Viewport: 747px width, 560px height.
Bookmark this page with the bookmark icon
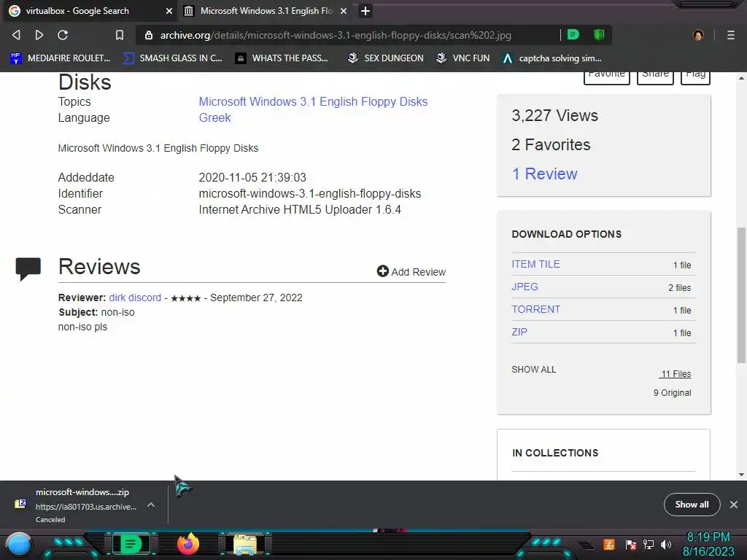point(120,35)
